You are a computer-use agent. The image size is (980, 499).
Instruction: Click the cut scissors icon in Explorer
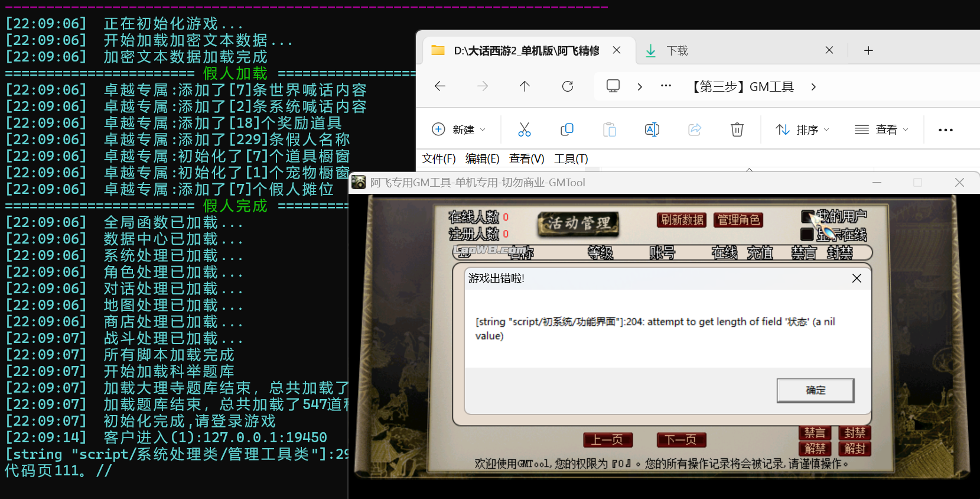[x=524, y=129]
